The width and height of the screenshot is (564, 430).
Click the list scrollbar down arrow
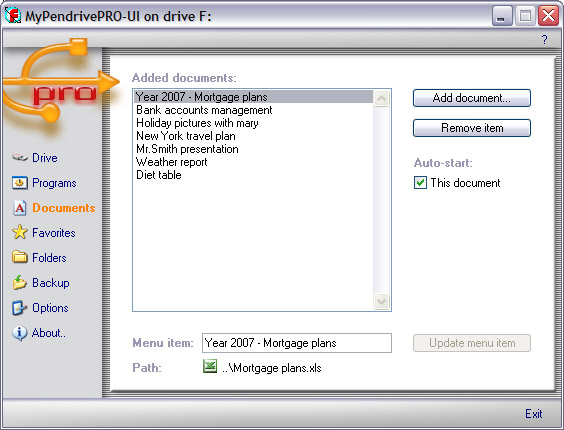click(381, 301)
